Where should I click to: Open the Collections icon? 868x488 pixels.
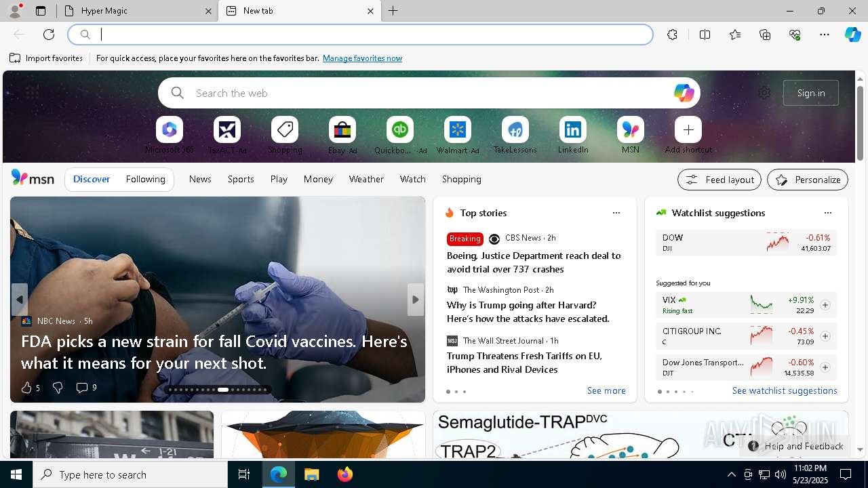click(x=765, y=35)
